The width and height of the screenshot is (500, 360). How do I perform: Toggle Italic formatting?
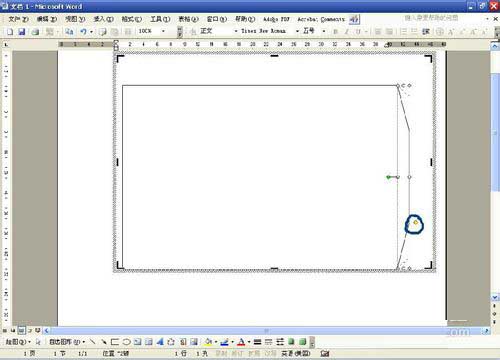pos(347,32)
